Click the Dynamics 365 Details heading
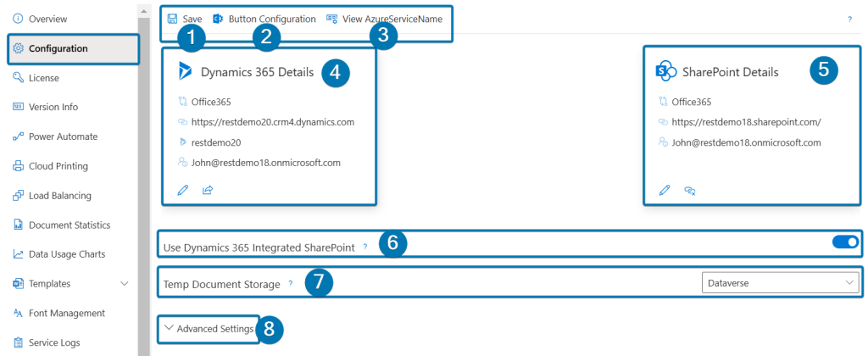868x356 pixels. (x=258, y=72)
